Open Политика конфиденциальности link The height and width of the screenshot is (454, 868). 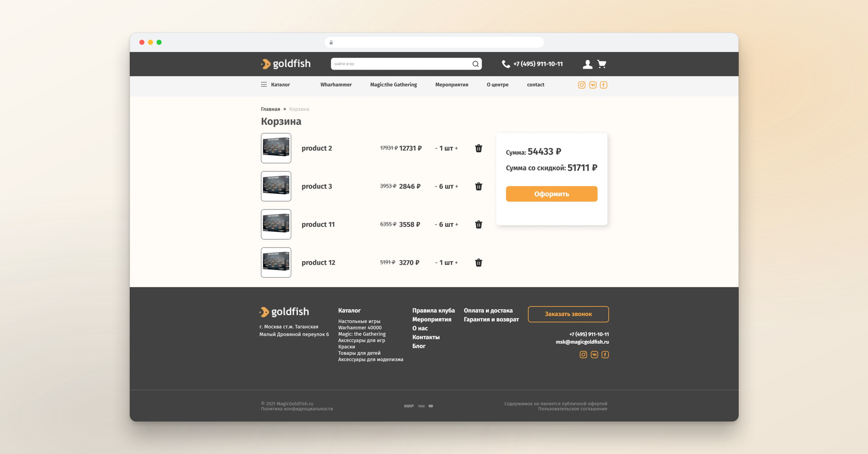point(297,409)
